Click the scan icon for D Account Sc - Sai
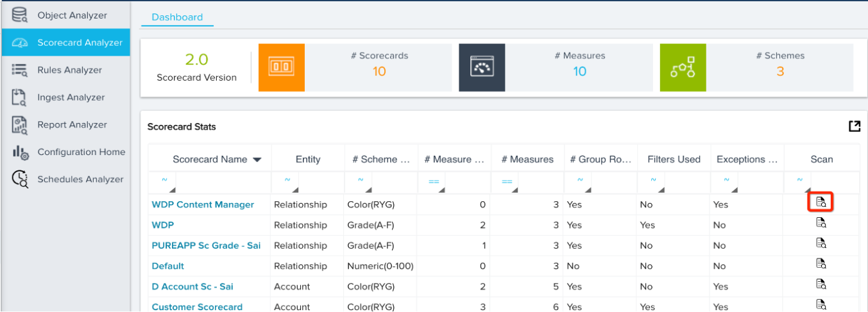Screen dimensions: 868x312 coord(821,284)
